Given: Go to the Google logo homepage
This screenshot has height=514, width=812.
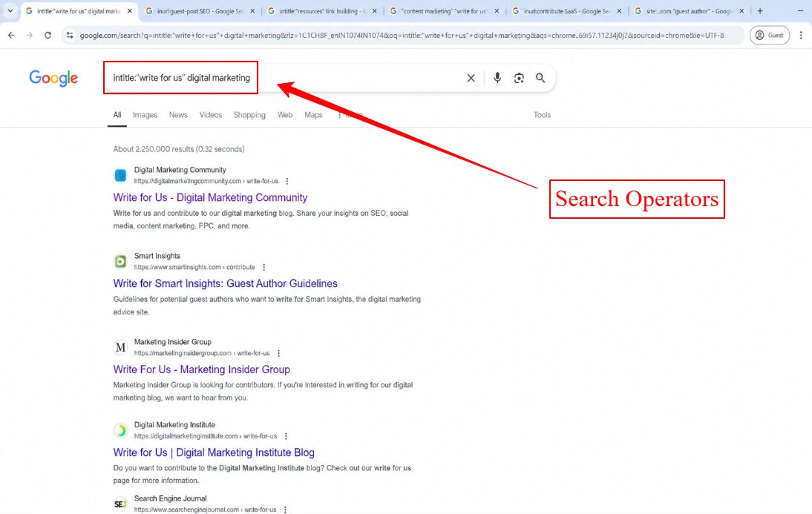Looking at the screenshot, I should tap(53, 78).
